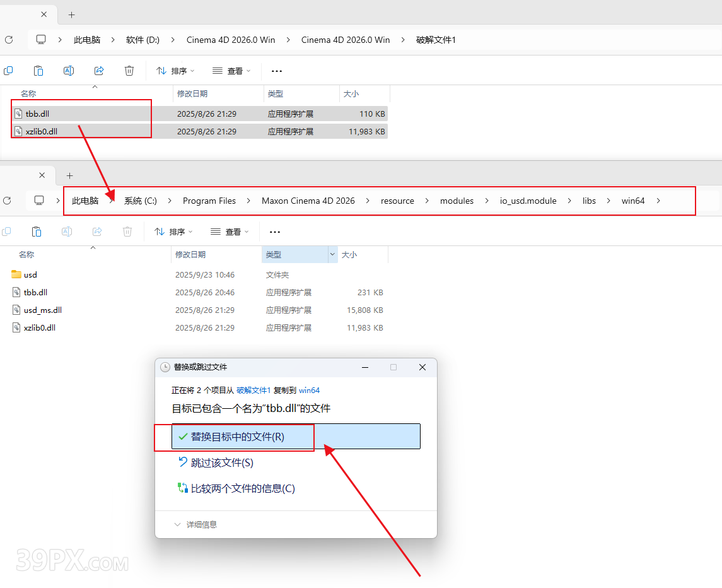Select usd_ms.dll in the lower file list
Screen dimensions: 722x588
[x=42, y=310]
